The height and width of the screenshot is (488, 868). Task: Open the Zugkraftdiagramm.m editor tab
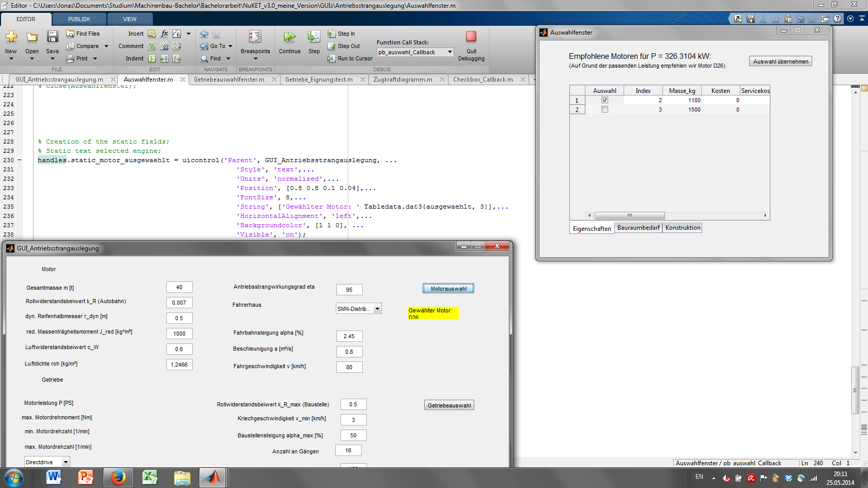point(402,80)
